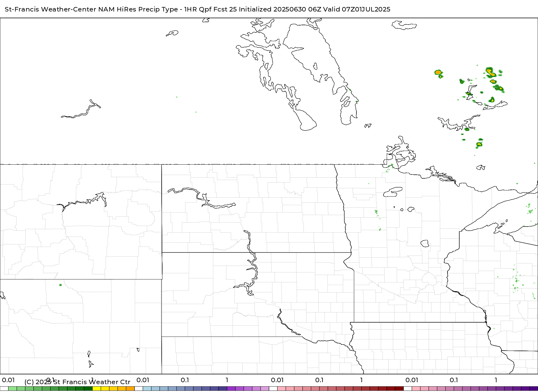Screen dimensions: 538x392
Task: Click the copyright text St Francis Weather Ctr
Action: pos(92,382)
